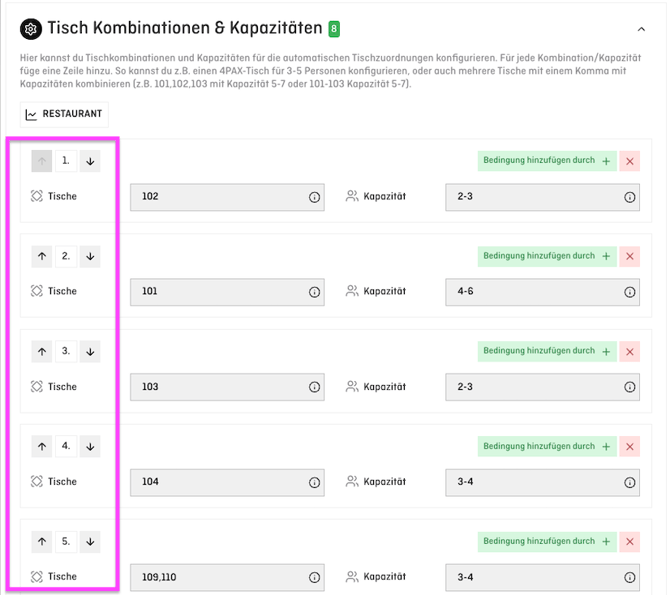Image resolution: width=670 pixels, height=595 pixels.
Task: Click the green badge showing 8
Action: point(334,29)
